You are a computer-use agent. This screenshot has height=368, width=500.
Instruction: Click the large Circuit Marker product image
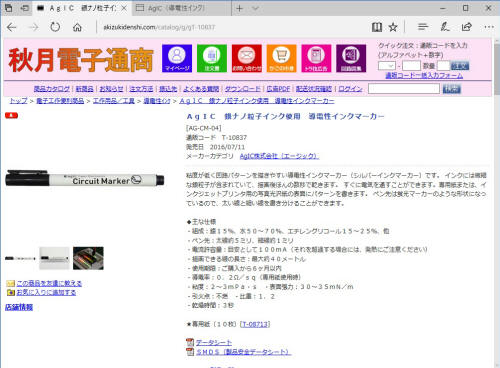85,179
